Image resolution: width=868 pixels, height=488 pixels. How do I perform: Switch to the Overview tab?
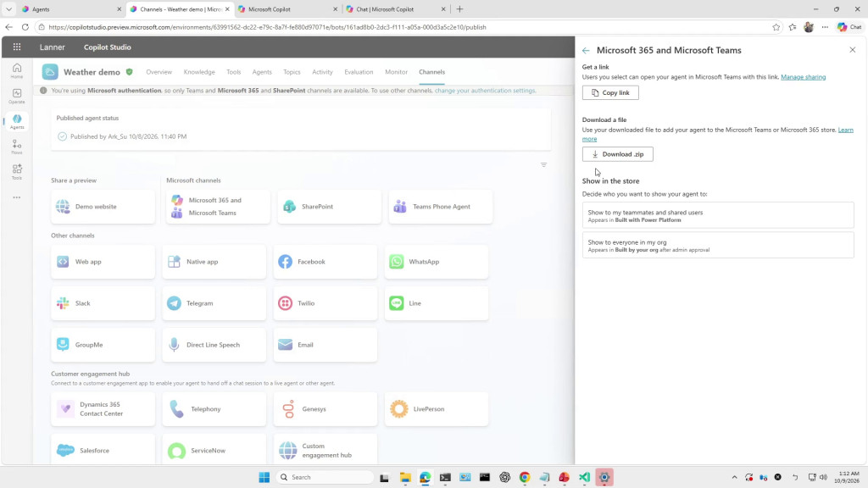159,72
